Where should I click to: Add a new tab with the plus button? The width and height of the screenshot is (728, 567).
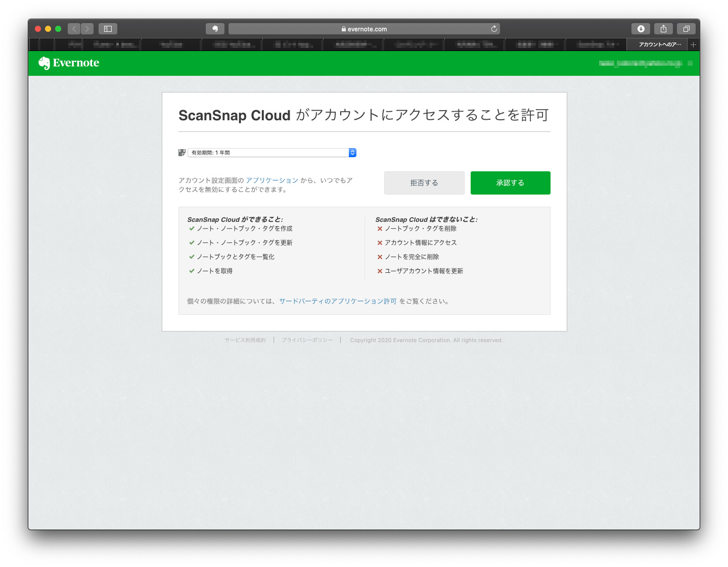click(x=693, y=44)
